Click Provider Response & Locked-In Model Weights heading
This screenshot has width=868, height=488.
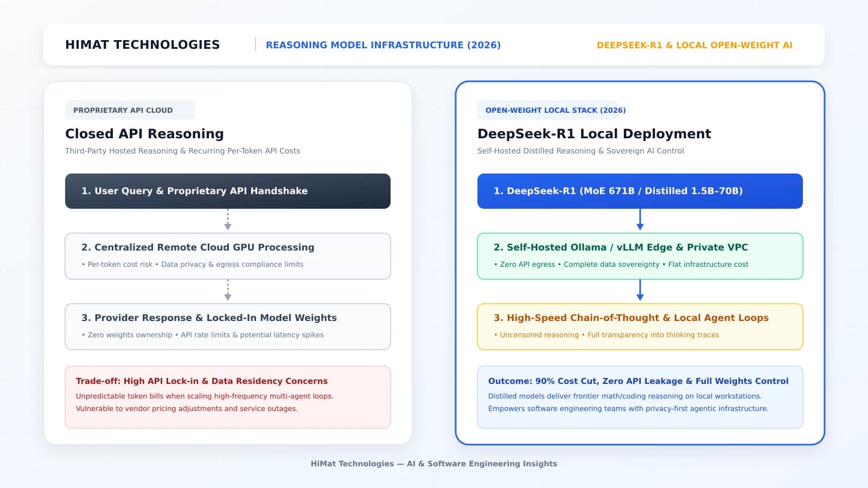click(209, 318)
